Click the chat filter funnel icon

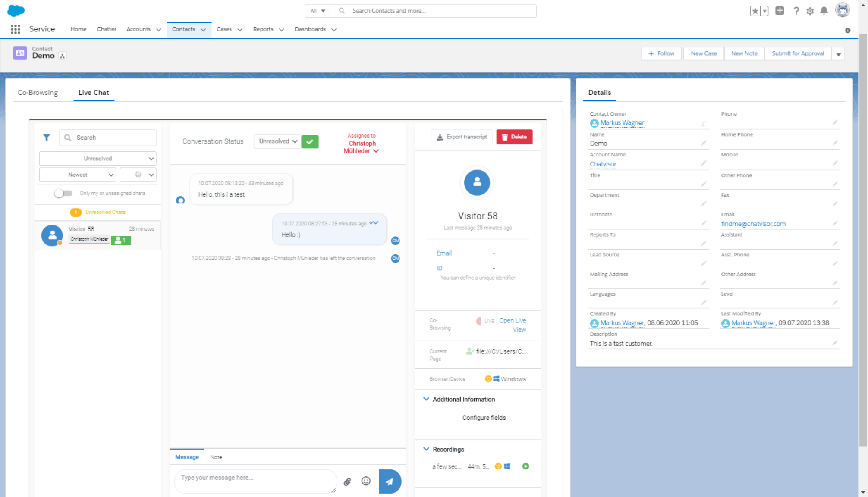[x=47, y=138]
